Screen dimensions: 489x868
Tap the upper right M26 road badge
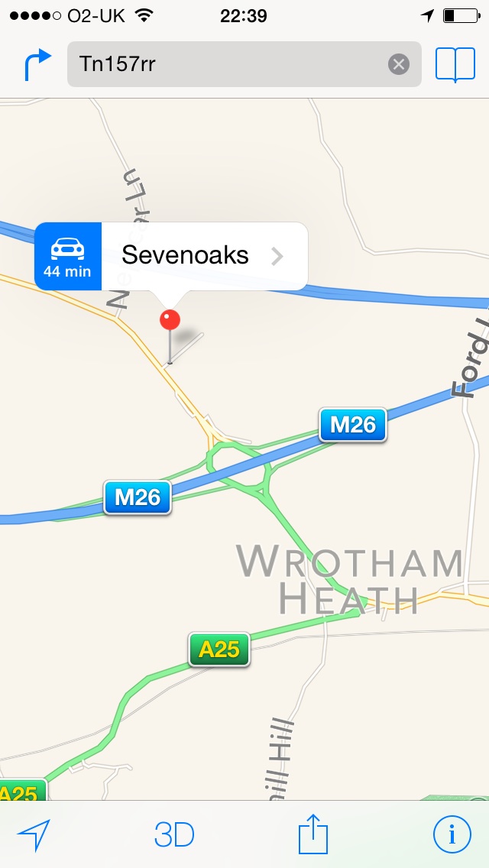353,425
